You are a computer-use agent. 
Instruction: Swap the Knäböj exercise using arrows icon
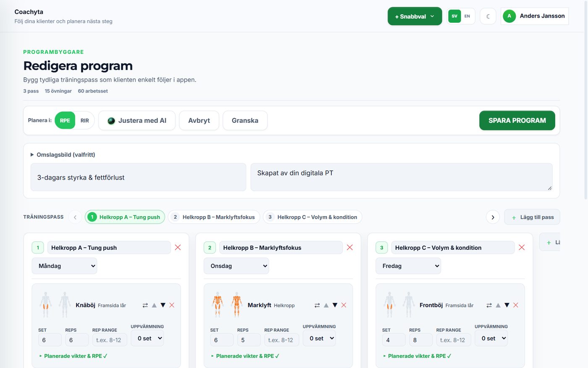(145, 305)
